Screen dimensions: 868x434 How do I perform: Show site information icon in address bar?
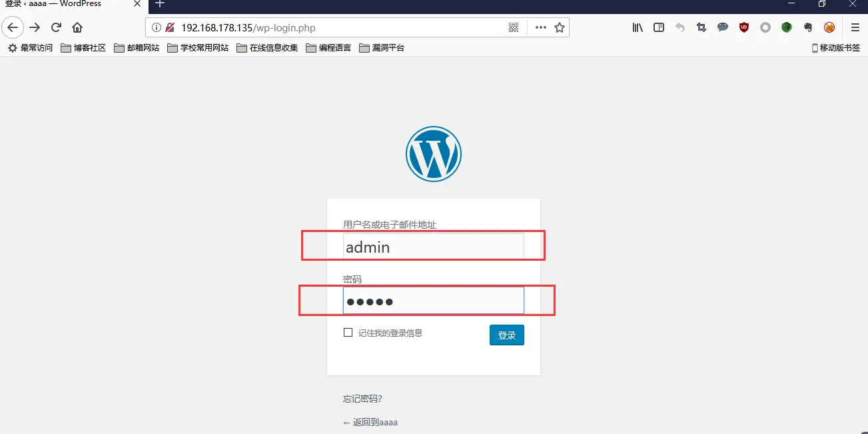pyautogui.click(x=157, y=27)
